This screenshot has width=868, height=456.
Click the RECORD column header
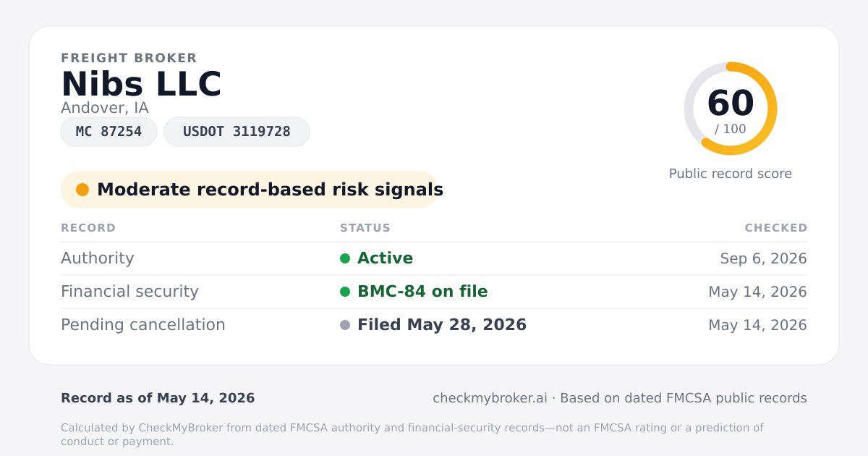[x=88, y=228]
